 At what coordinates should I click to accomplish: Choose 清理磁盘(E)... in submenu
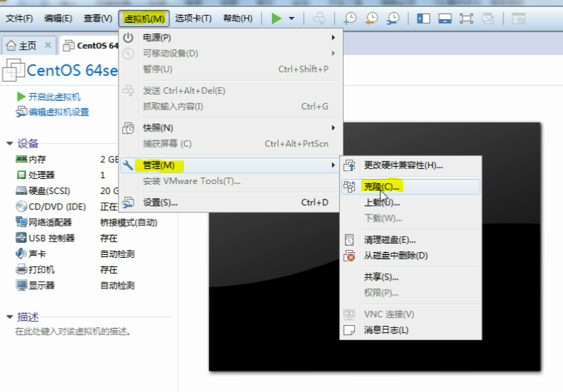point(411,240)
